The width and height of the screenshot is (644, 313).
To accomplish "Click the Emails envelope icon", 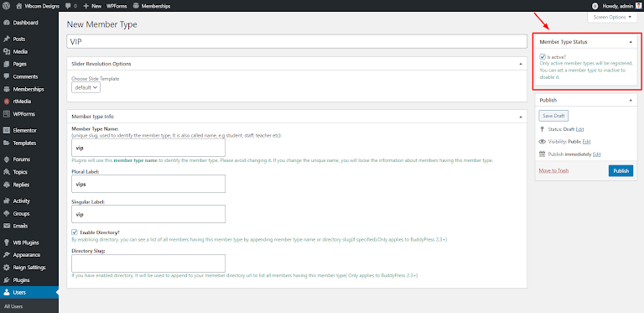I will [x=6, y=226].
